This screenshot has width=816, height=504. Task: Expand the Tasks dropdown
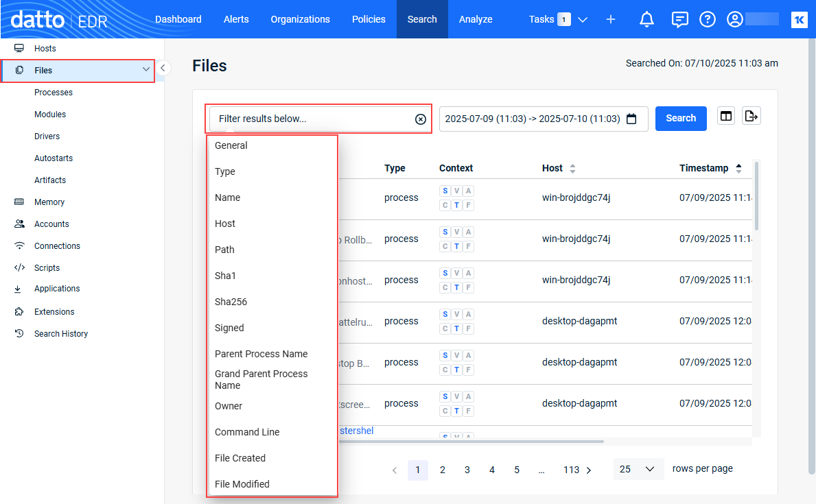point(583,20)
